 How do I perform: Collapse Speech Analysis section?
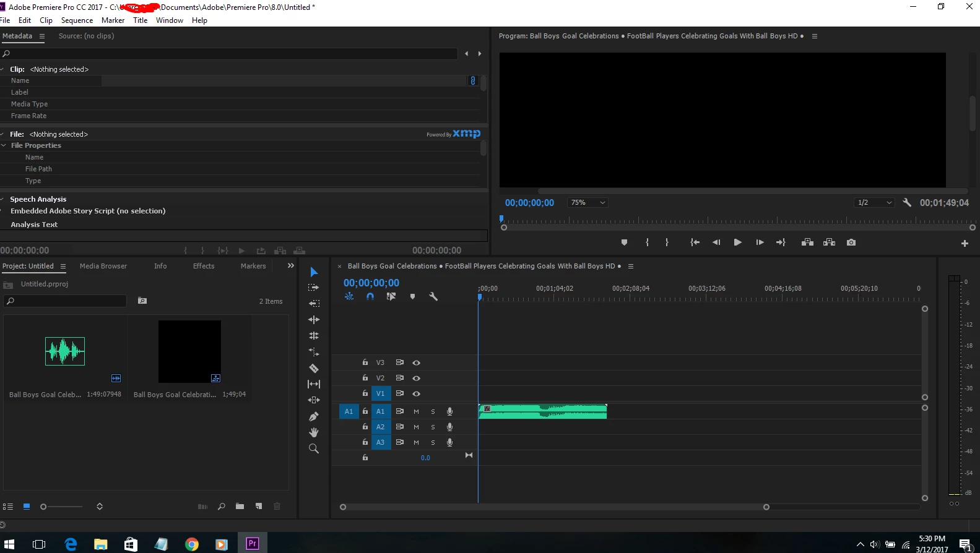click(2, 199)
